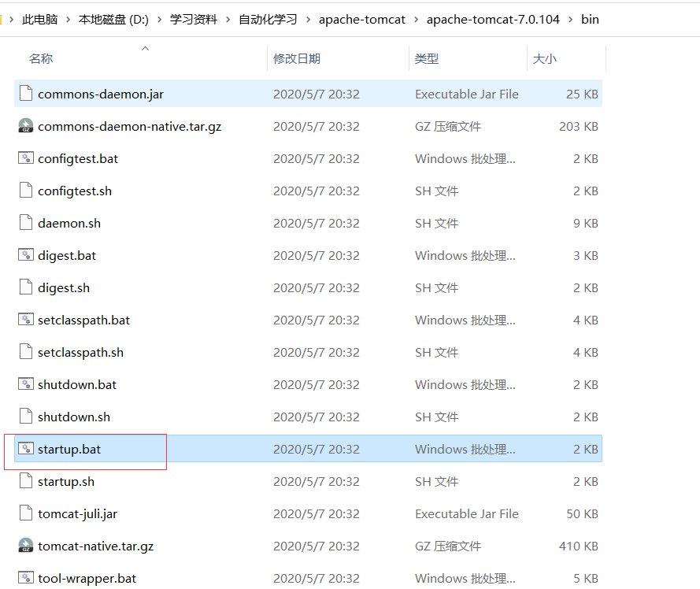Click the shutdown.bat batch file icon
This screenshot has height=589, width=700.
point(26,384)
